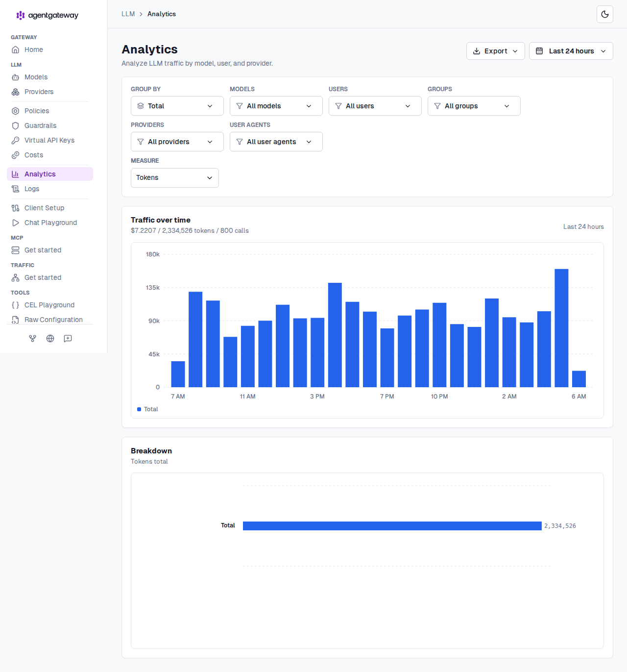The height and width of the screenshot is (672, 627).
Task: Click the Client Setup icon
Action: point(16,208)
